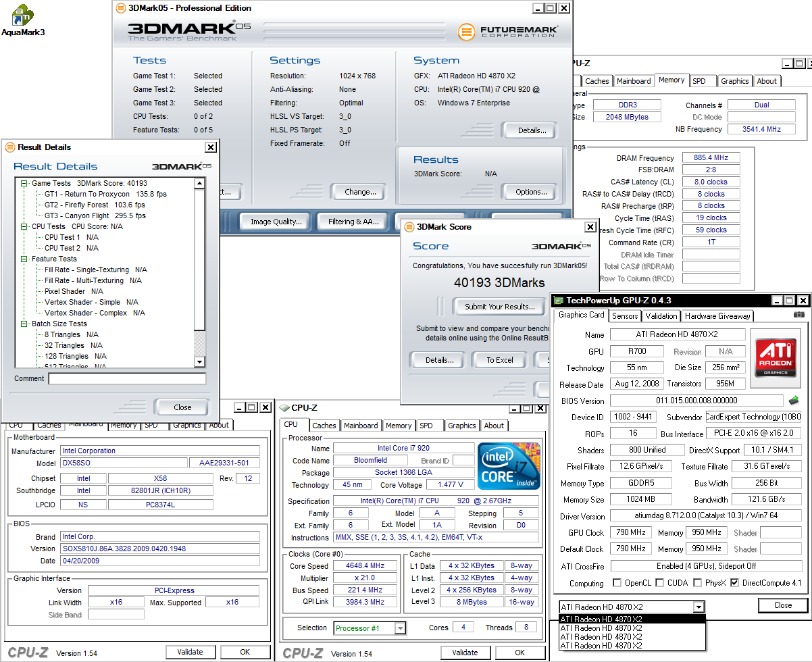Click the Result Details scrollbar up arrow
Image resolution: width=812 pixels, height=662 pixels.
pos(199,183)
